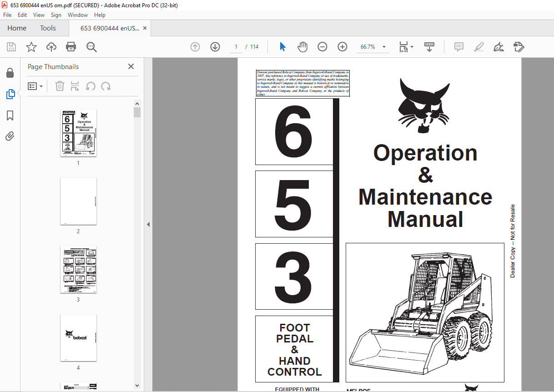This screenshot has width=554, height=392.
Task: Open the thumbnail options dropdown menu
Action: (x=35, y=86)
